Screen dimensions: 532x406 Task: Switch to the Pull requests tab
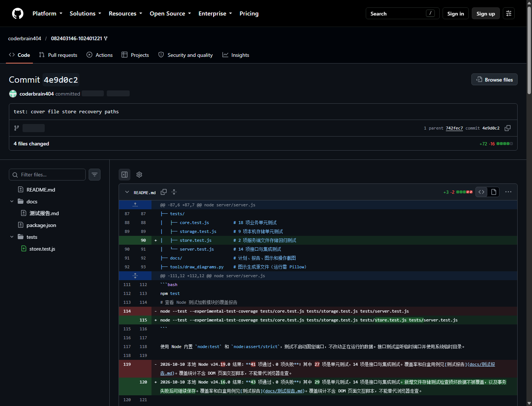(58, 55)
